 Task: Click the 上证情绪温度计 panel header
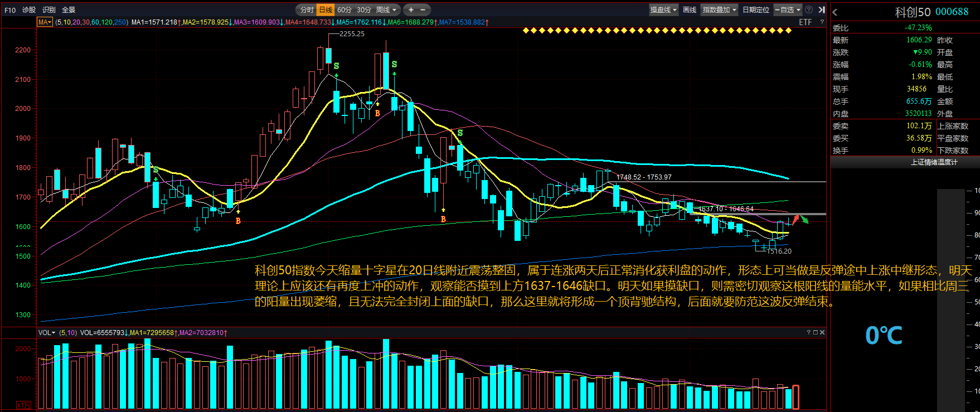click(934, 162)
